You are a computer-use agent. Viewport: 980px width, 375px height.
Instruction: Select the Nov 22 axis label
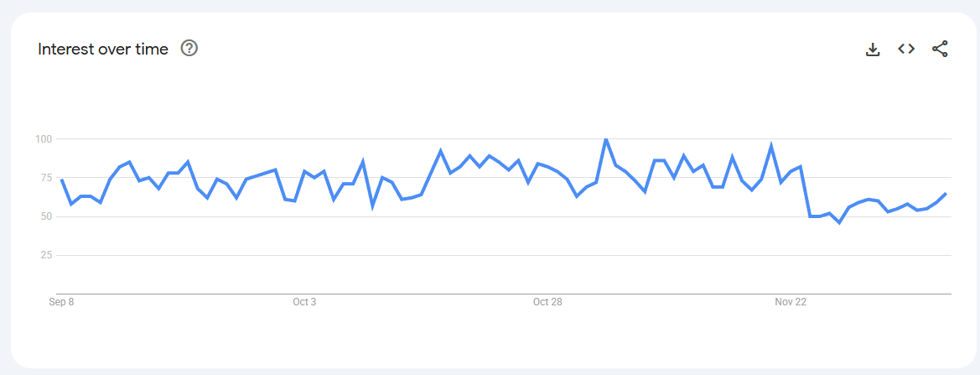(791, 302)
